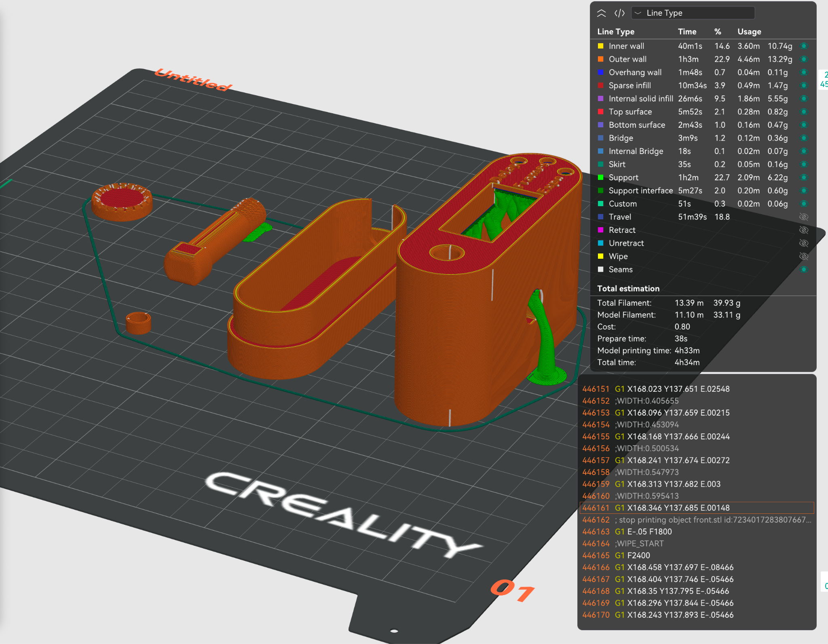Screen dimensions: 828x644
Task: Click the Time column header
Action: [687, 32]
